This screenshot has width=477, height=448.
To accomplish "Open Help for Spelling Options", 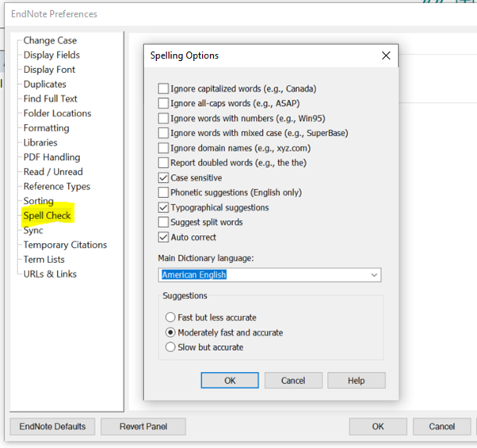I will coord(357,381).
